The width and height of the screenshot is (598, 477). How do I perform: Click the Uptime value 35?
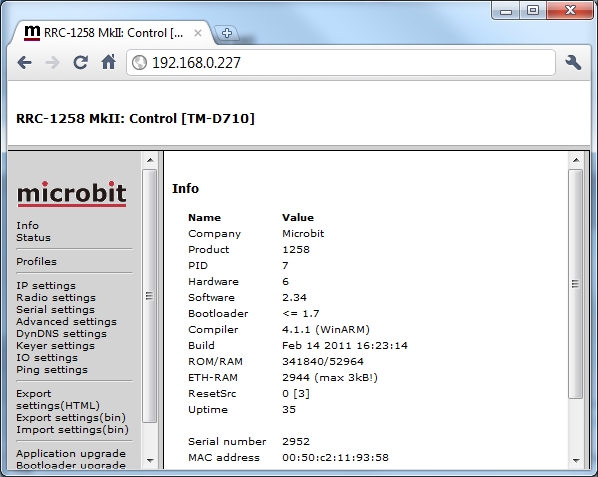coord(289,410)
